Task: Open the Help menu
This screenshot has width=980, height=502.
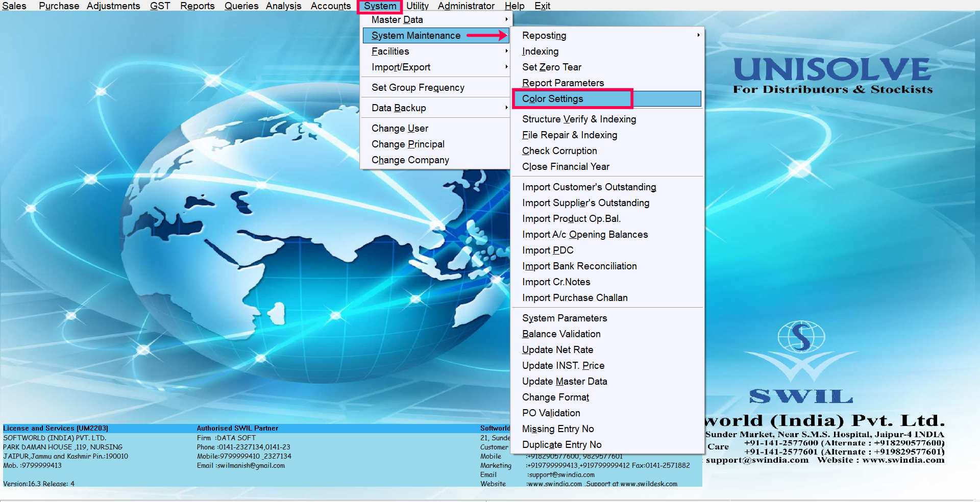Action: point(514,6)
